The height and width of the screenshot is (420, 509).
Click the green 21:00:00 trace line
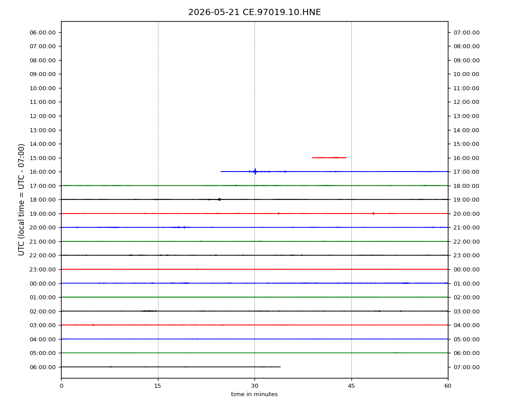click(x=254, y=241)
